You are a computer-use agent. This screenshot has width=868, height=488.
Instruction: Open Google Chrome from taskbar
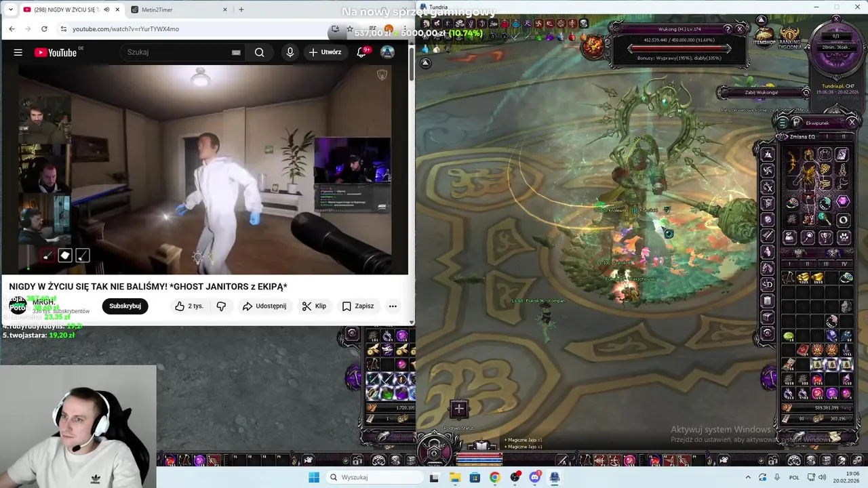click(495, 477)
